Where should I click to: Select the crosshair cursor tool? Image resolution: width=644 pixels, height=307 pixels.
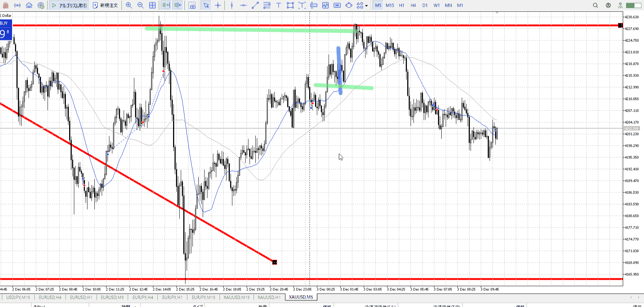click(x=218, y=5)
